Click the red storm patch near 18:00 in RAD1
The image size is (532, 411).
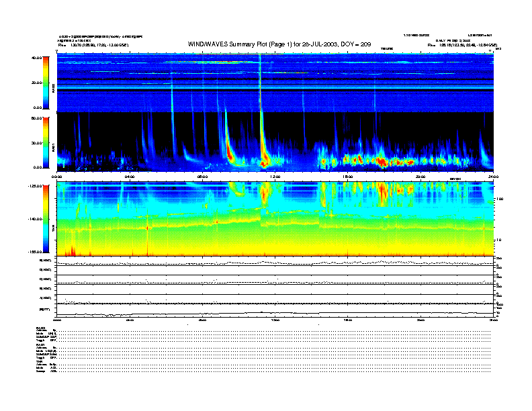pos(380,161)
